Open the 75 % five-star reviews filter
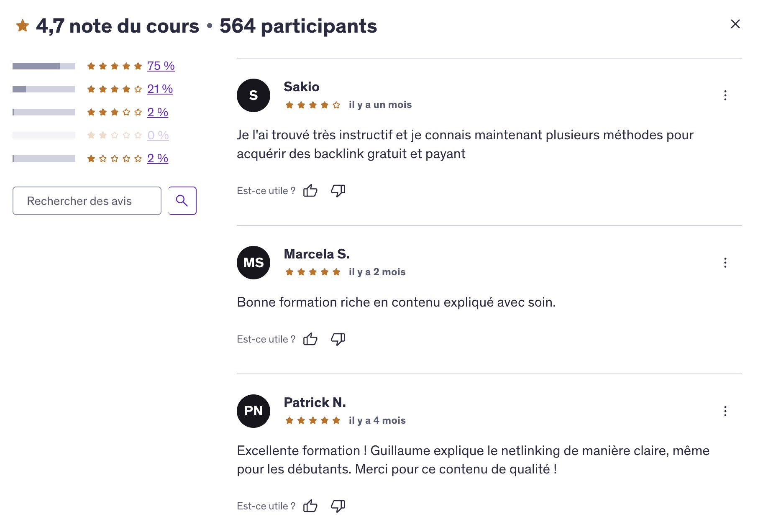This screenshot has height=532, width=758. click(x=160, y=66)
